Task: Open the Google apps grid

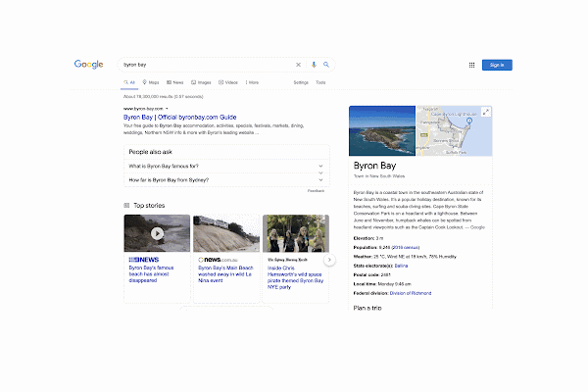Action: click(x=471, y=65)
